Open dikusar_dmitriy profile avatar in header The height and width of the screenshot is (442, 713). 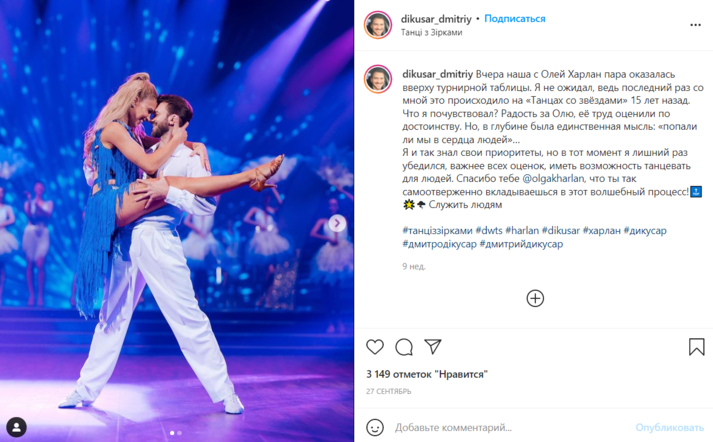pos(378,25)
